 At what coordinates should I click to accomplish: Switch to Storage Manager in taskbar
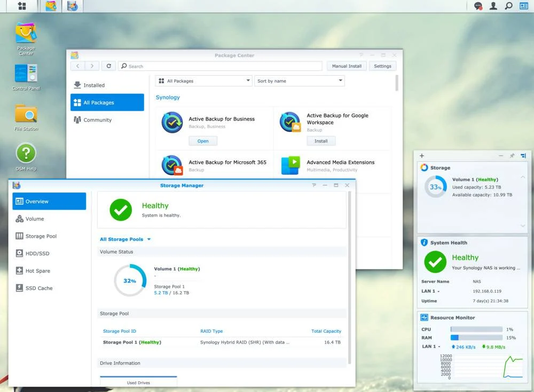(73, 6)
